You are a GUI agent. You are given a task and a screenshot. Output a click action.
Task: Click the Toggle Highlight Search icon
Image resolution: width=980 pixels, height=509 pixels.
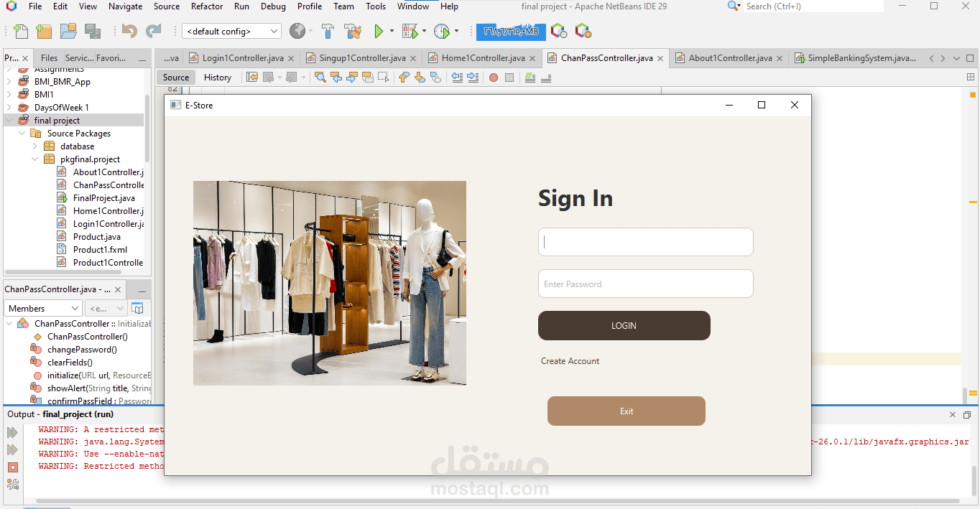pyautogui.click(x=368, y=78)
